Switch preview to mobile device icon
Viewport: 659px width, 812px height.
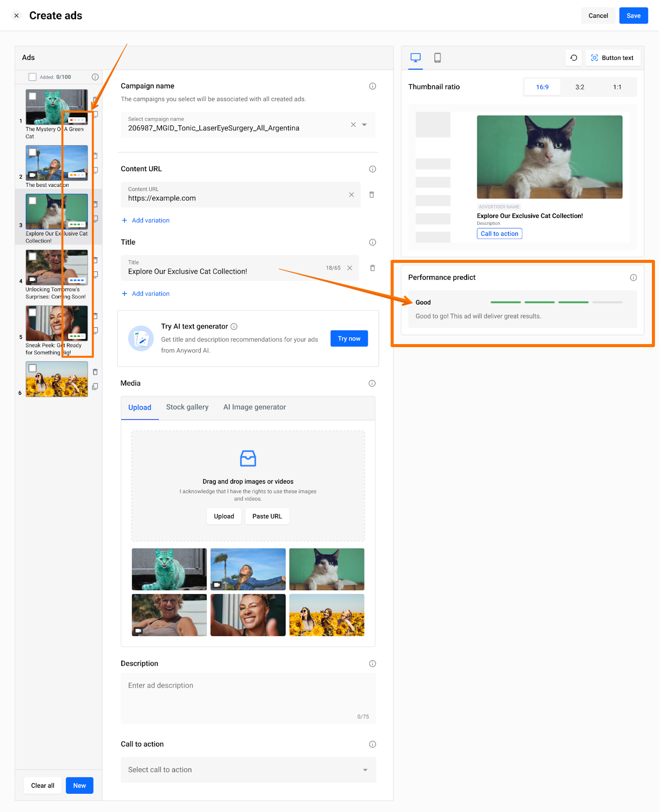click(x=437, y=58)
